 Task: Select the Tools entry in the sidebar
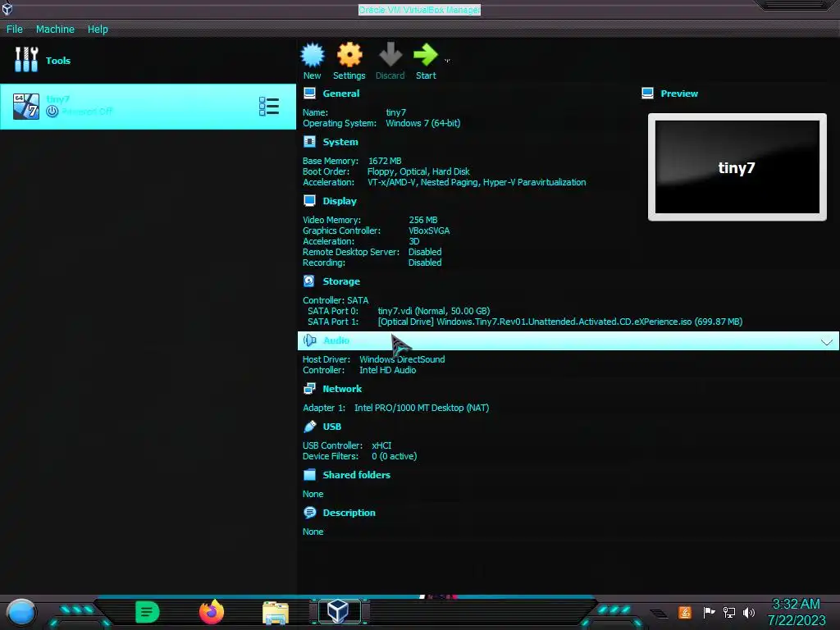(148, 60)
